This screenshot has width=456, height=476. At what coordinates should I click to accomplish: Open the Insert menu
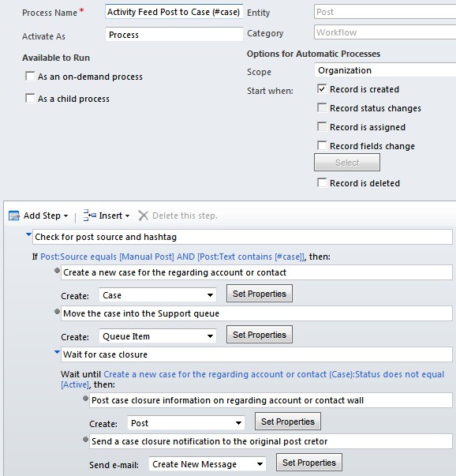click(114, 216)
